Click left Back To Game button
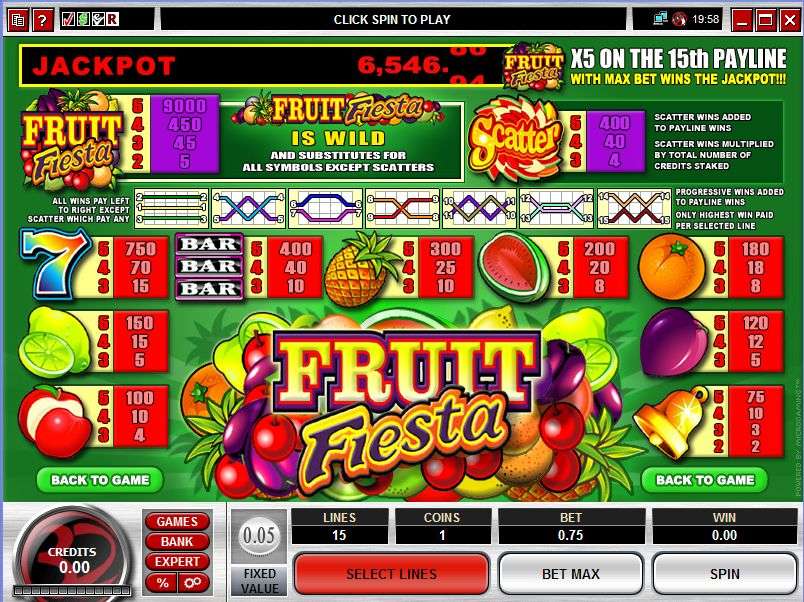This screenshot has width=804, height=602. coord(100,480)
